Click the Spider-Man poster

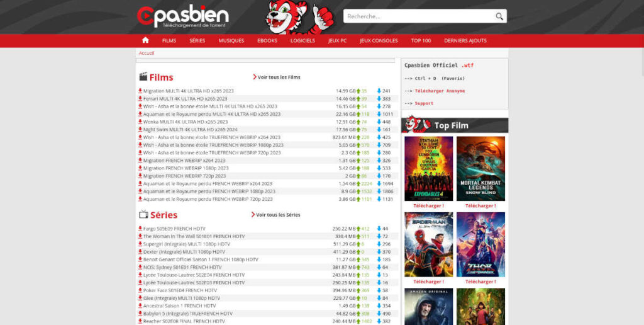point(428,244)
